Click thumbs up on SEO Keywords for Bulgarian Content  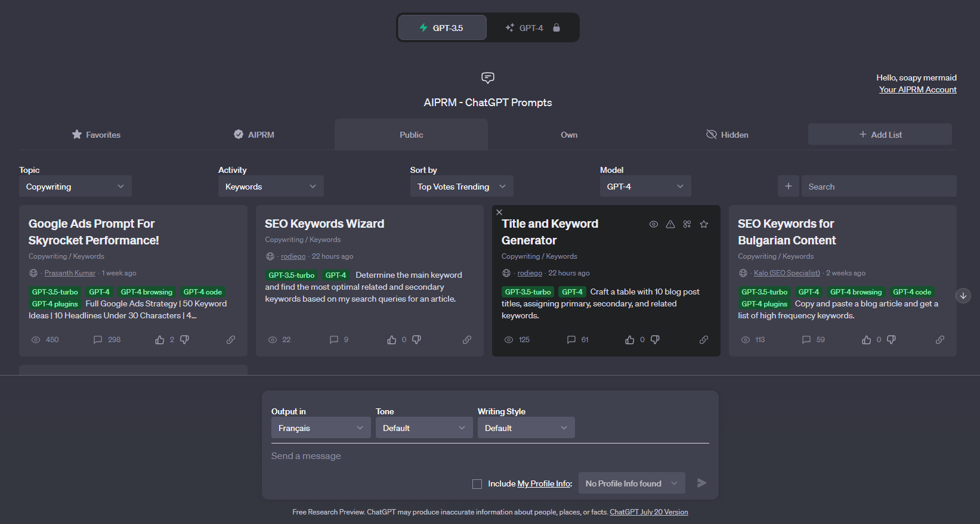[x=867, y=340]
